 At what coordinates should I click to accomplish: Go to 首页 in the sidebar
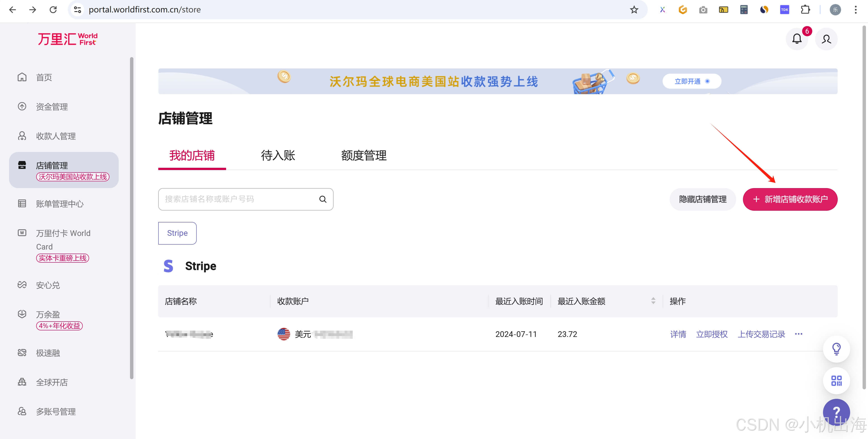44,77
